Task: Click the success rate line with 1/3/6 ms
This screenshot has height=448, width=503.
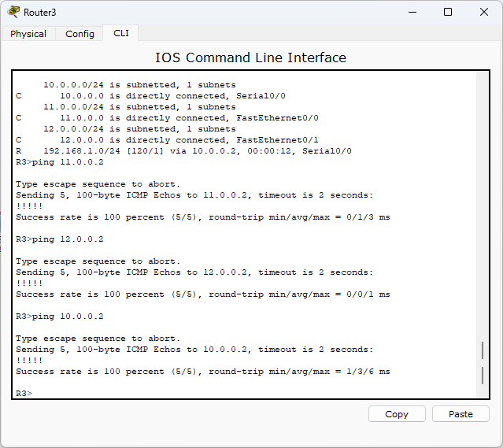Action: 203,372
